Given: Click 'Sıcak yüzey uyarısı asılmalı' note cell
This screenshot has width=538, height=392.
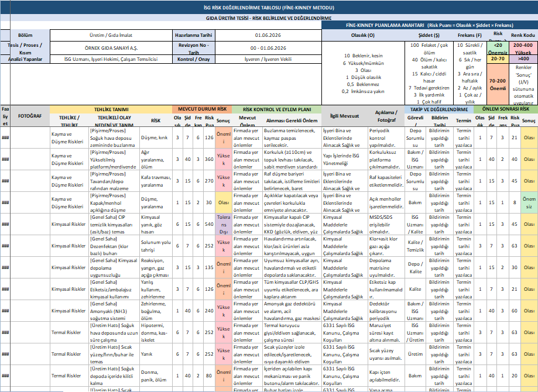Looking at the screenshot, I should tap(386, 353).
